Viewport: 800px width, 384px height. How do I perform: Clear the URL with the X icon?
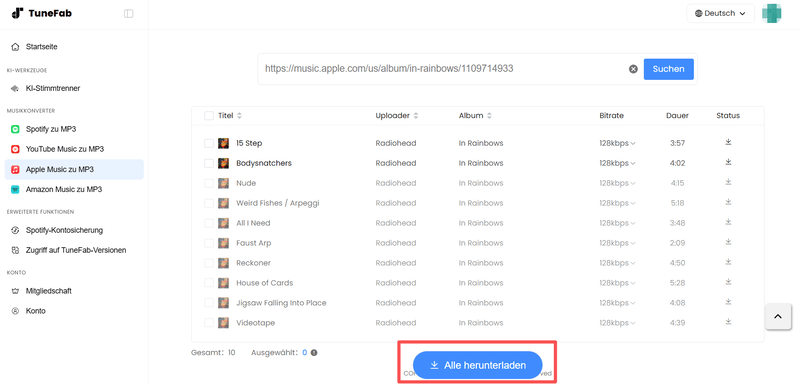[x=633, y=69]
